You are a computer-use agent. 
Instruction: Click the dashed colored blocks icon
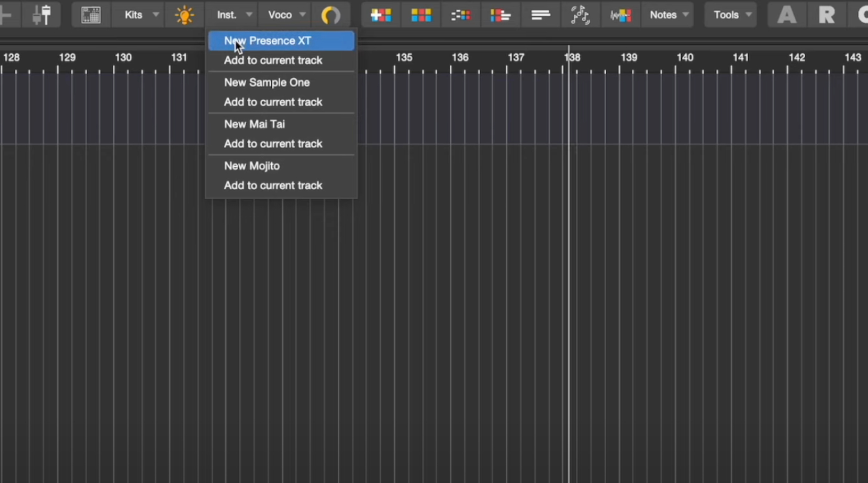click(461, 15)
